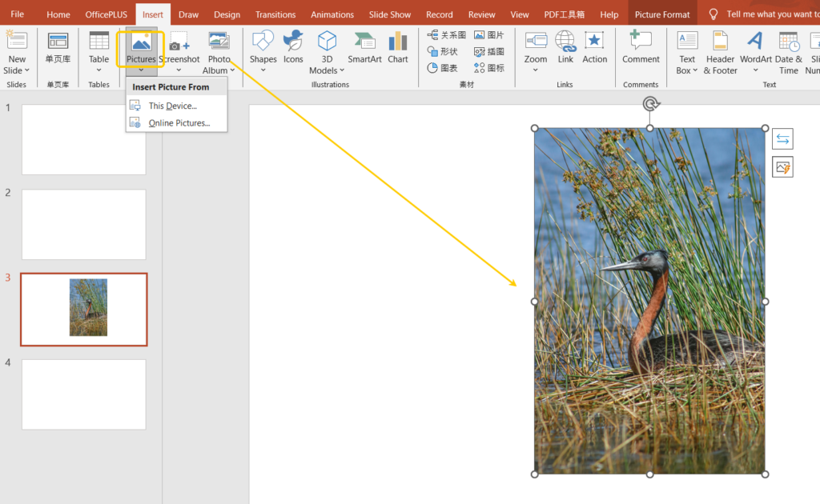820x504 pixels.
Task: Expand the 3D Models dropdown
Action: [x=327, y=70]
